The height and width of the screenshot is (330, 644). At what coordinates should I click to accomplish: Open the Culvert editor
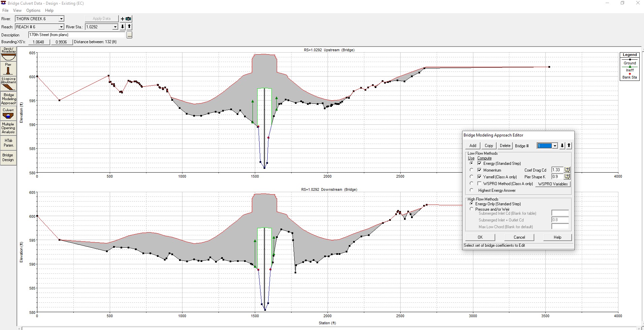click(8, 114)
